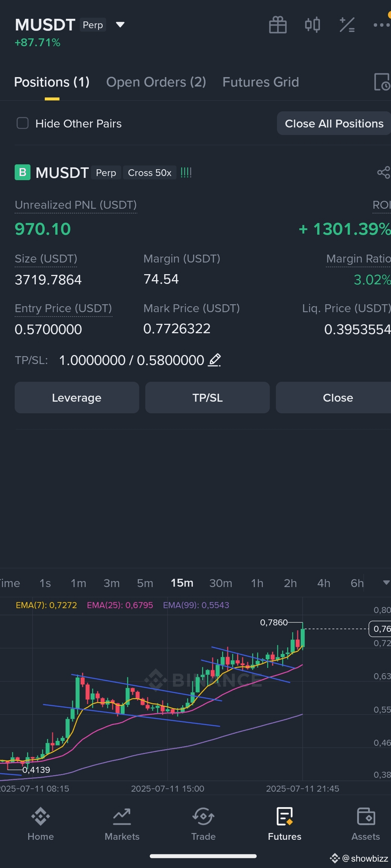
Task: Go to Assets
Action: point(365,824)
